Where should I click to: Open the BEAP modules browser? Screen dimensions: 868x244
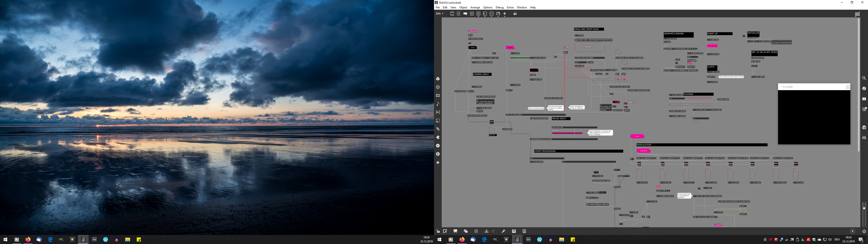pyautogui.click(x=438, y=154)
